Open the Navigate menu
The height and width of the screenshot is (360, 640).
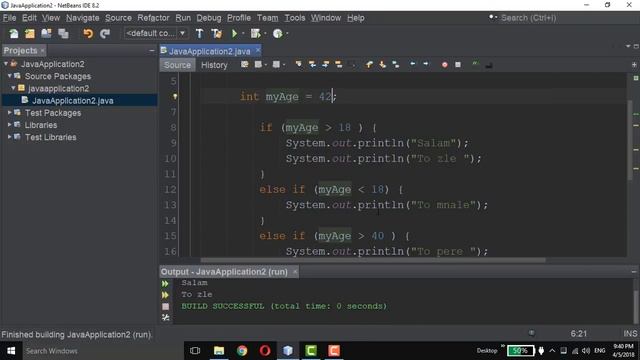coord(82,18)
